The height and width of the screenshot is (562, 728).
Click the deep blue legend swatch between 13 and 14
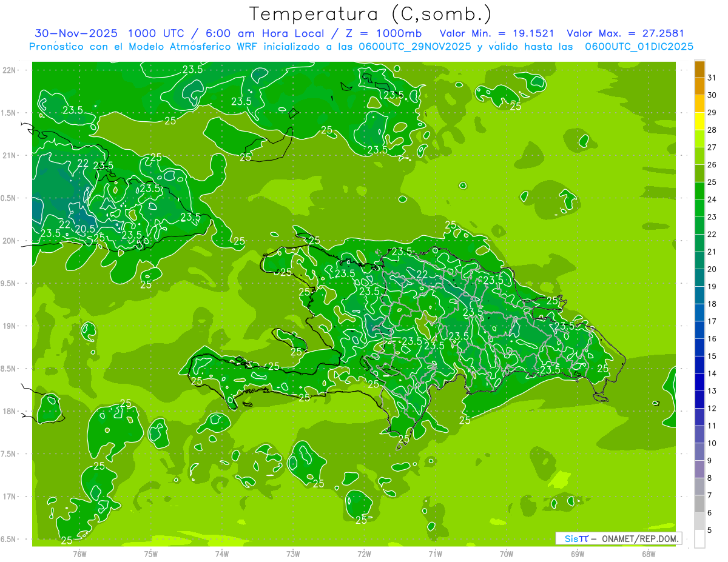[x=699, y=383]
